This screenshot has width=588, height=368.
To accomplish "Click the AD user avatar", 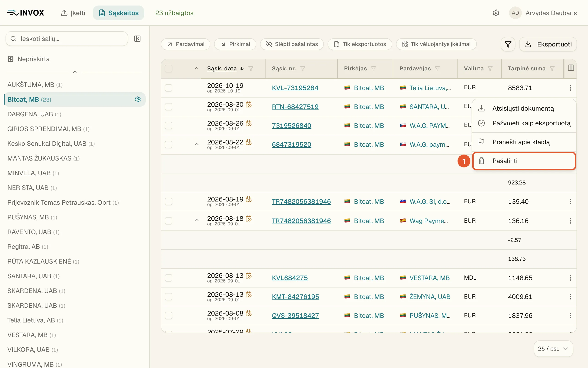I will pyautogui.click(x=515, y=13).
